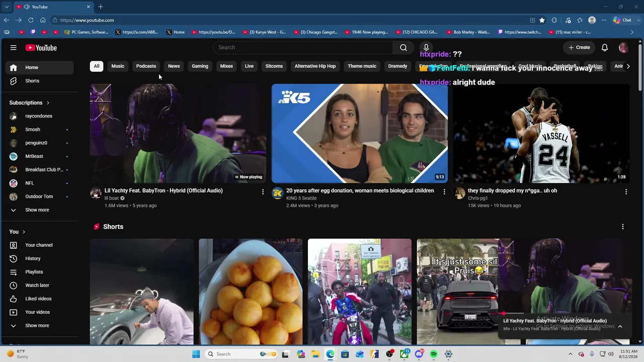Select the Podcasts category chip
Viewport: 644px width, 362px height.
pyautogui.click(x=146, y=66)
